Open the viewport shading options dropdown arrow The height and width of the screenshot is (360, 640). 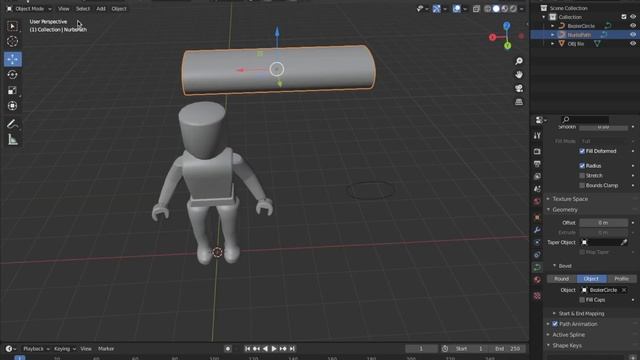pyautogui.click(x=522, y=9)
